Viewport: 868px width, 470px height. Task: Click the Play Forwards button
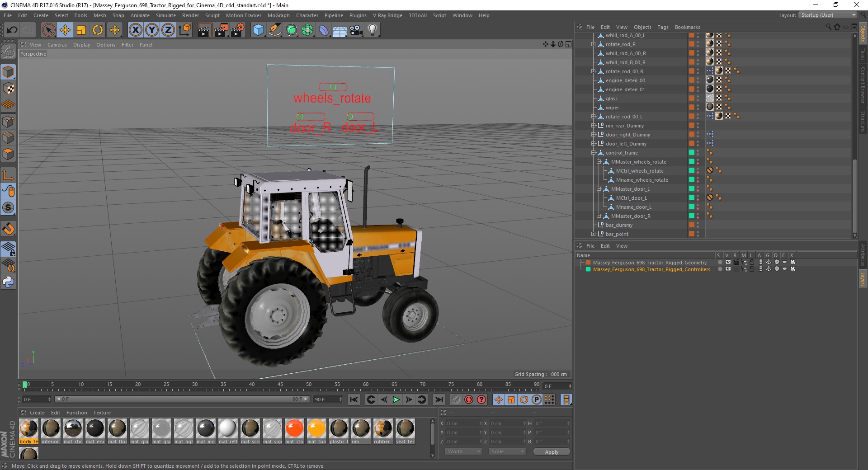pos(396,399)
